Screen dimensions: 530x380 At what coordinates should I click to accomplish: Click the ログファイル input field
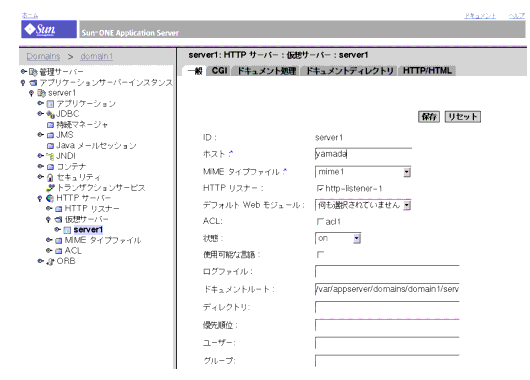(x=387, y=271)
